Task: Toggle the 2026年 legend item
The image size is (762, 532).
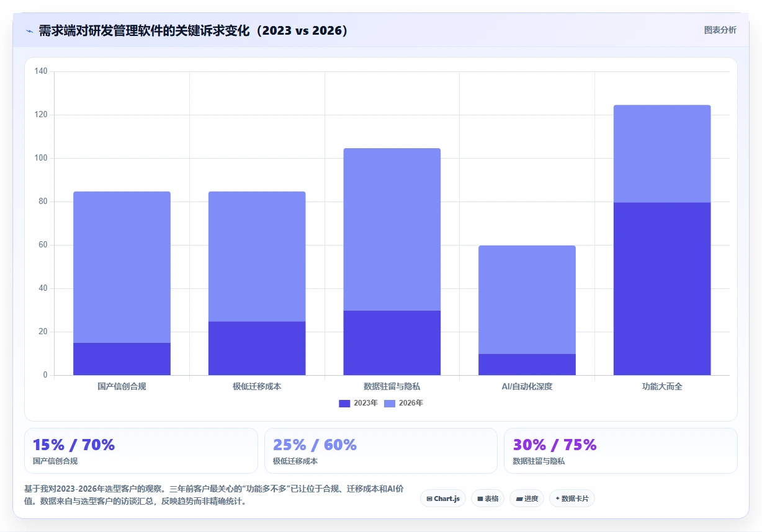Action: point(403,403)
